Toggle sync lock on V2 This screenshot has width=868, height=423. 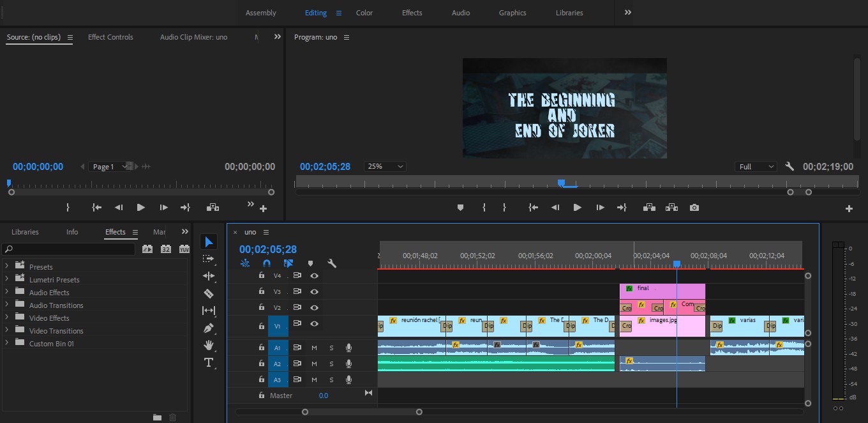[x=297, y=307]
